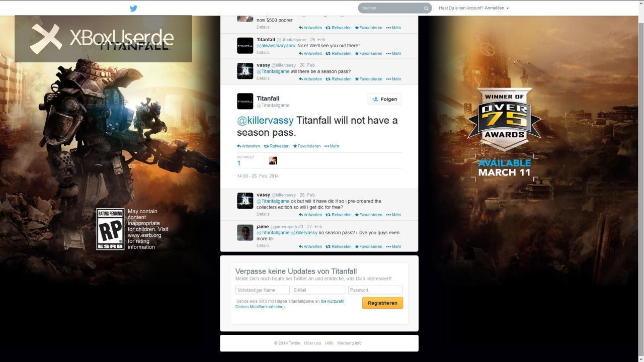Open Mehr on '$500 poorer' tweet

pyautogui.click(x=394, y=28)
